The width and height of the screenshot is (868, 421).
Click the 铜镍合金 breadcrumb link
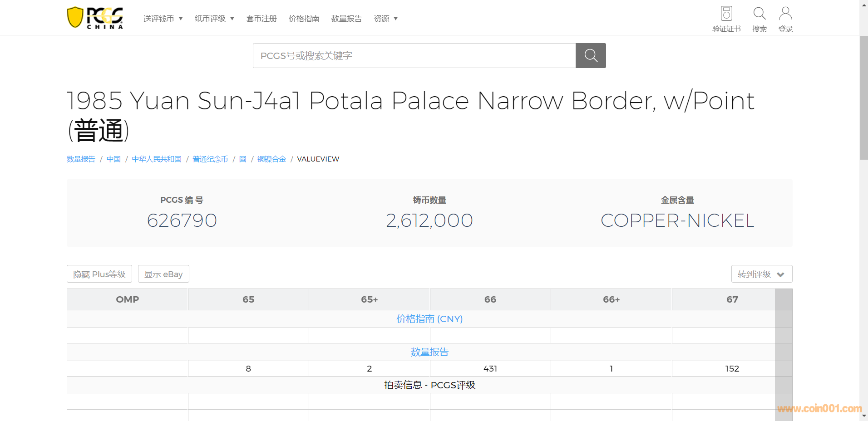[x=271, y=159]
